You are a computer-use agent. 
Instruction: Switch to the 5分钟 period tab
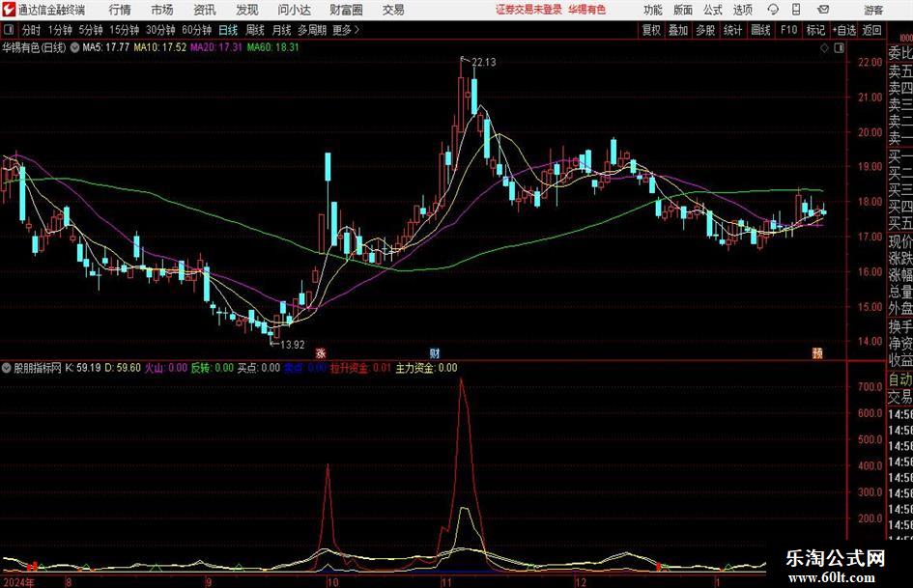click(x=91, y=30)
